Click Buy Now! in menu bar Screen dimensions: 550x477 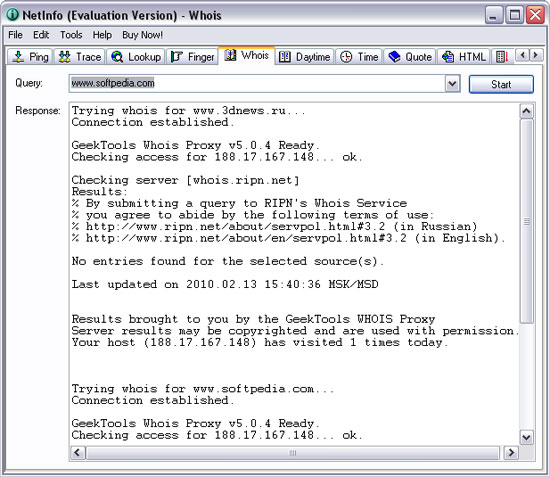[x=142, y=35]
